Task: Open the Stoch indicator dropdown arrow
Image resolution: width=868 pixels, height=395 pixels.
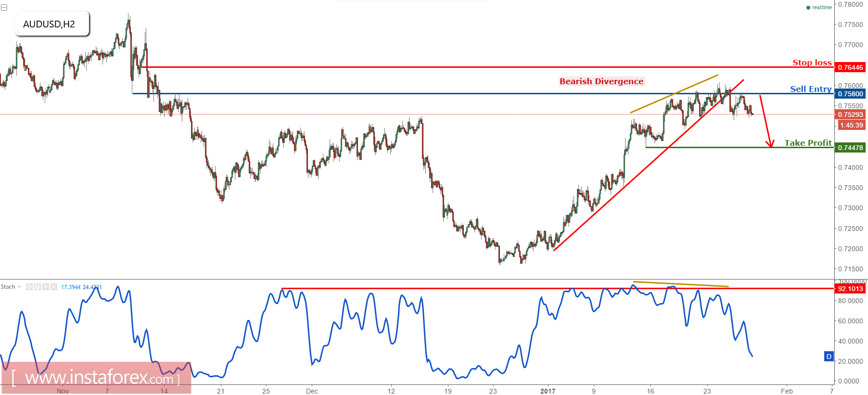Action: pos(19,287)
